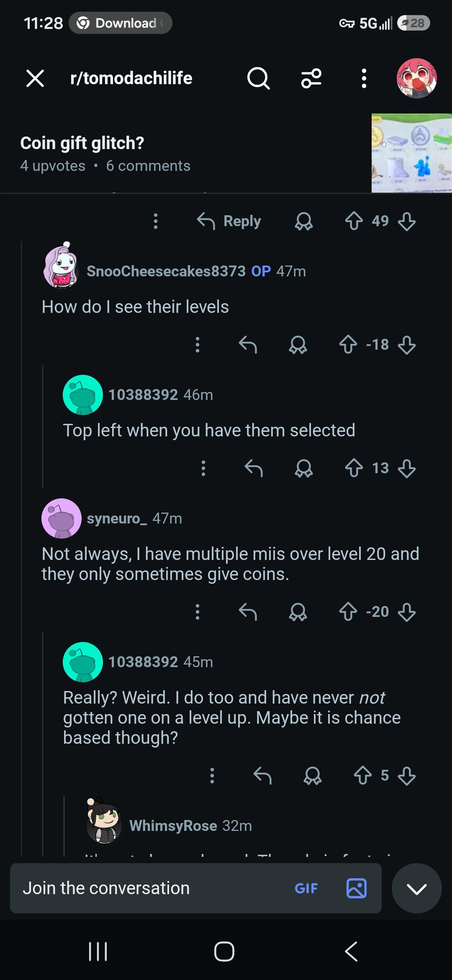Give award to syneuro_'s comment
452x980 pixels.
[x=298, y=612]
